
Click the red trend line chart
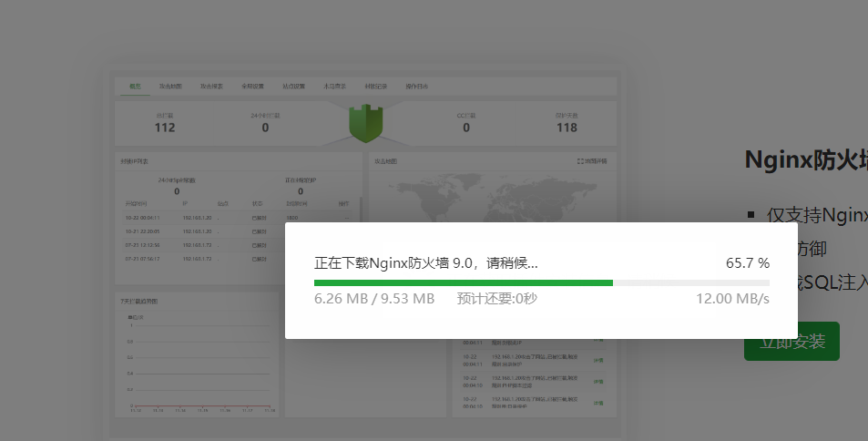202,405
